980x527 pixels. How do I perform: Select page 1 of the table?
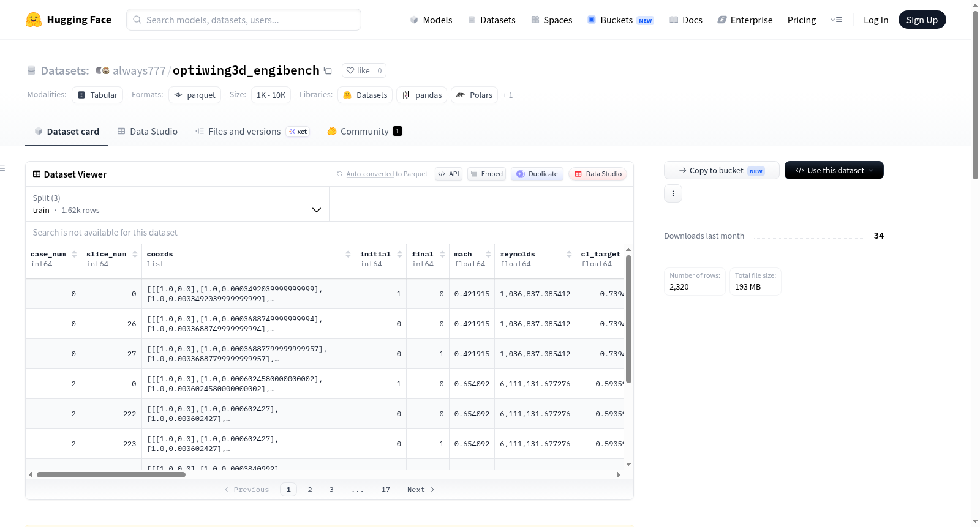[288, 490]
